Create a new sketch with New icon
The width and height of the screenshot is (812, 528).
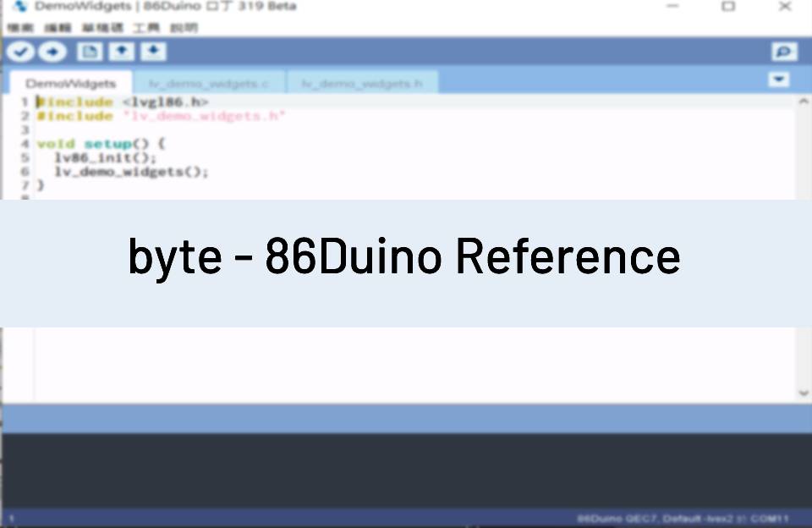90,52
